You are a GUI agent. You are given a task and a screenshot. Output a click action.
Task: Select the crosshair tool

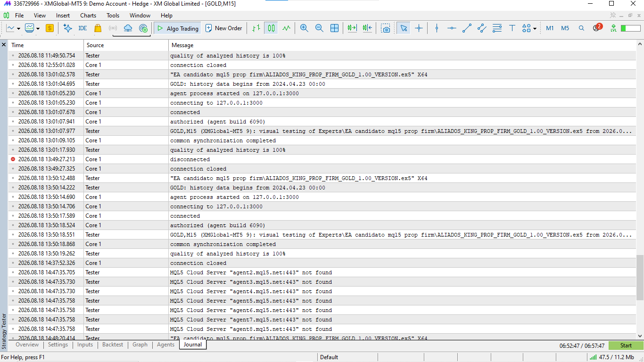tap(419, 28)
